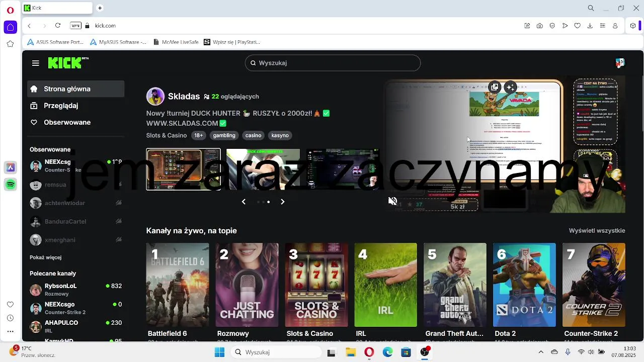Viewport: 644px width, 362px height.
Task: Open the Kick hamburger sidebar menu
Action: click(x=35, y=63)
